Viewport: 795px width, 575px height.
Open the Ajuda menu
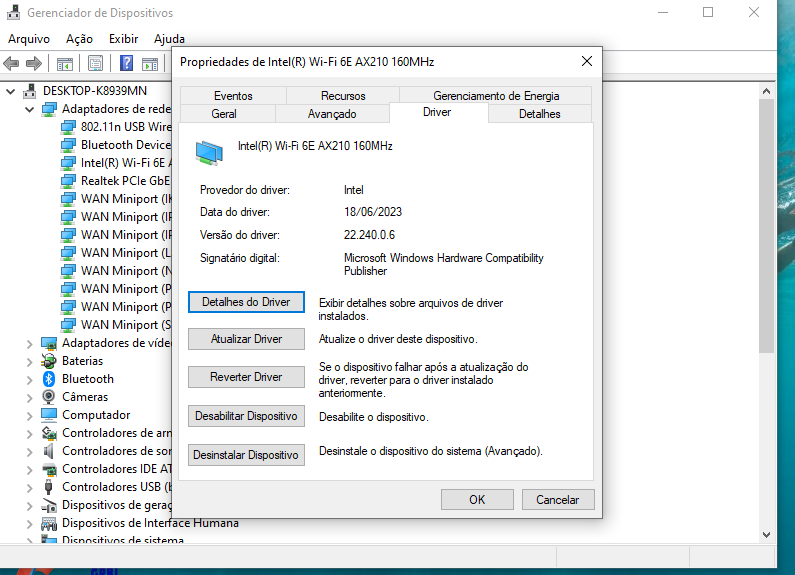[169, 39]
